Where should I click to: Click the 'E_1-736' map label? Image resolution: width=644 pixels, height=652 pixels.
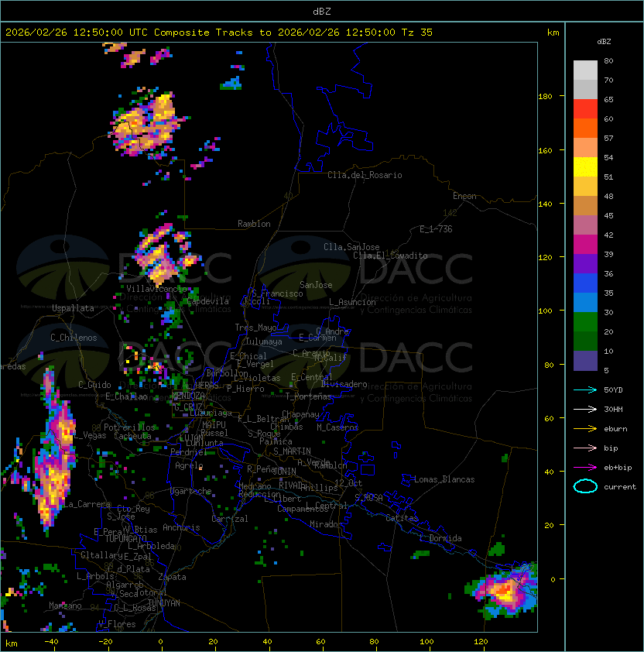pyautogui.click(x=436, y=229)
